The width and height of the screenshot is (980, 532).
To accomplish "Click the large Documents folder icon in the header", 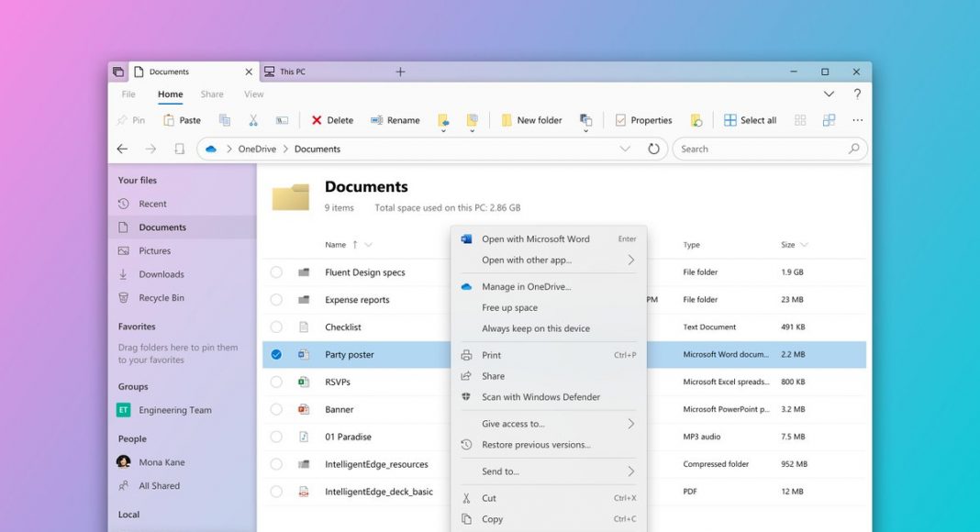I will (x=291, y=196).
